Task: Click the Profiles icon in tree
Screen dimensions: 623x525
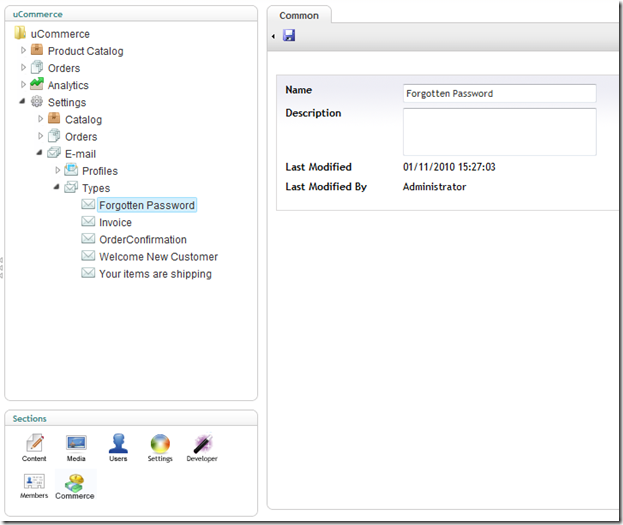Action: click(x=71, y=170)
